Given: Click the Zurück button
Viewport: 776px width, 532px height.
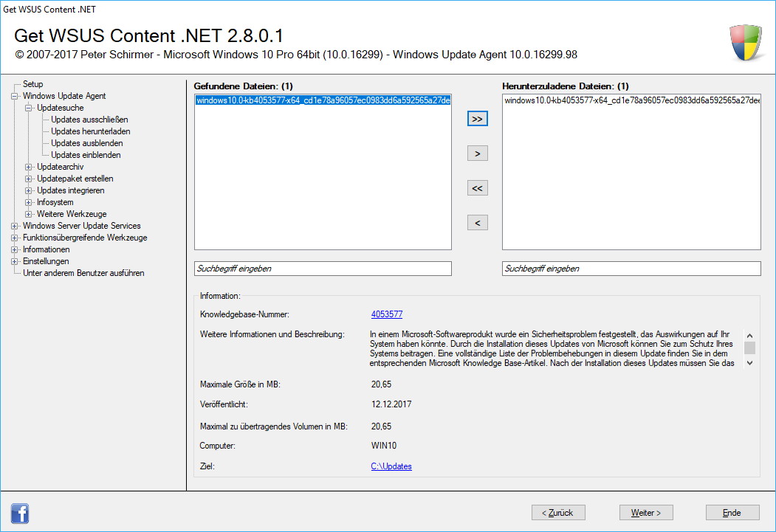Looking at the screenshot, I should coord(558,513).
